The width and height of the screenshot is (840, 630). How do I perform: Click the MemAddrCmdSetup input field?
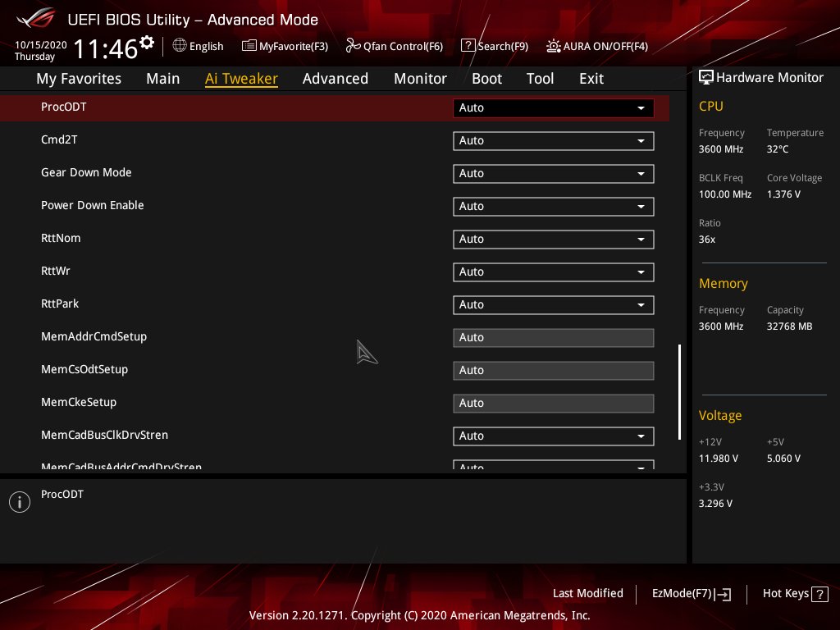coord(554,337)
